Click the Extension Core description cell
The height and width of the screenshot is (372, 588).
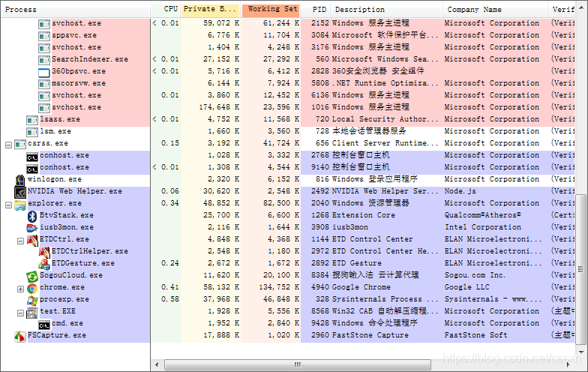(x=363, y=215)
